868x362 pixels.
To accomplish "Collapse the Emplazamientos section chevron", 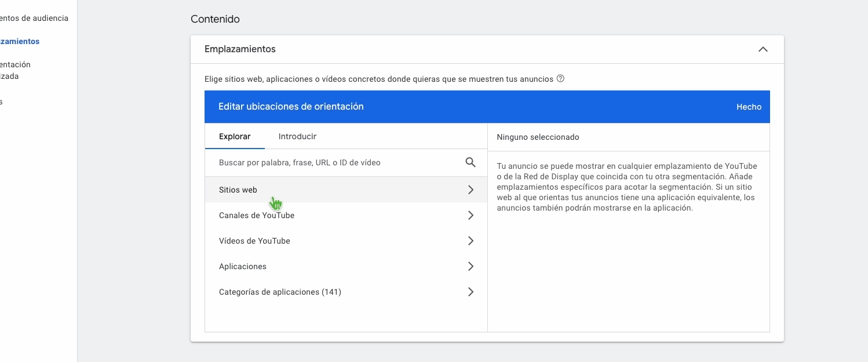I will pyautogui.click(x=763, y=49).
